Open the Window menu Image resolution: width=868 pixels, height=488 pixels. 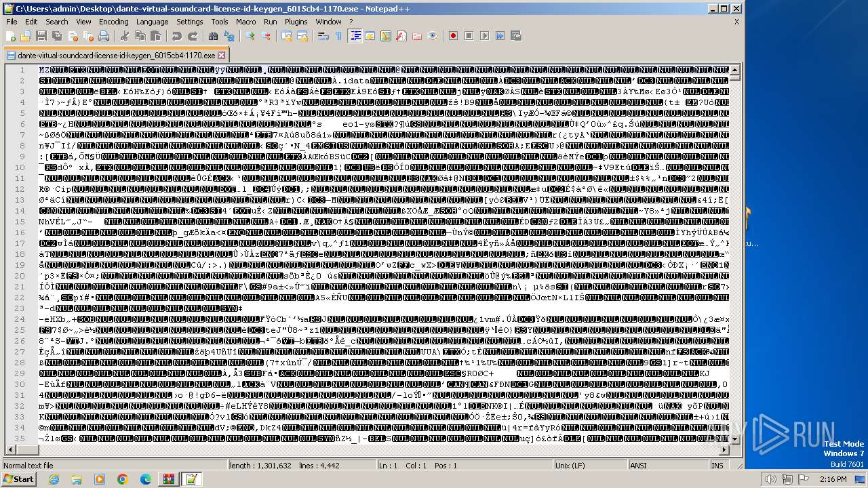(328, 22)
